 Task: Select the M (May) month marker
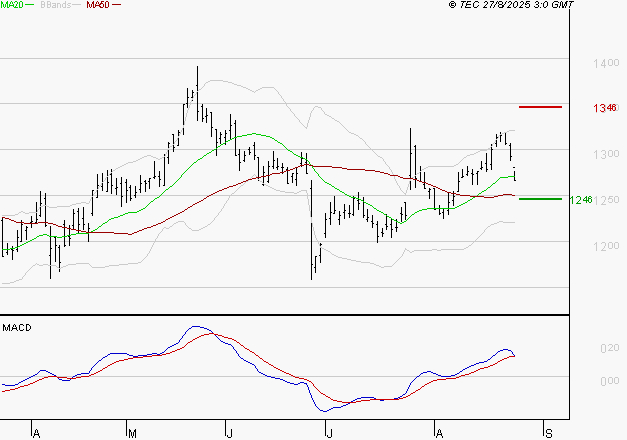tap(132, 433)
